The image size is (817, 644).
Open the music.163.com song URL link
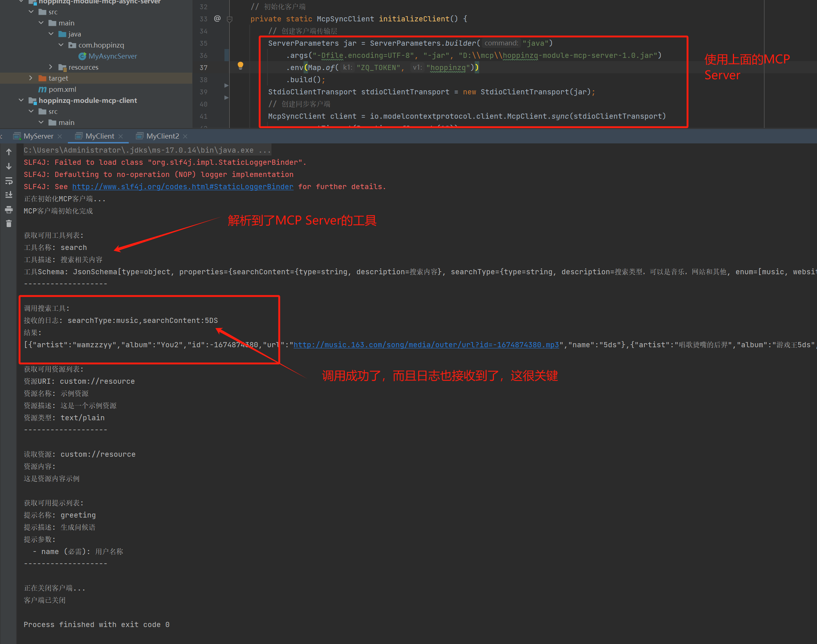[x=426, y=345]
